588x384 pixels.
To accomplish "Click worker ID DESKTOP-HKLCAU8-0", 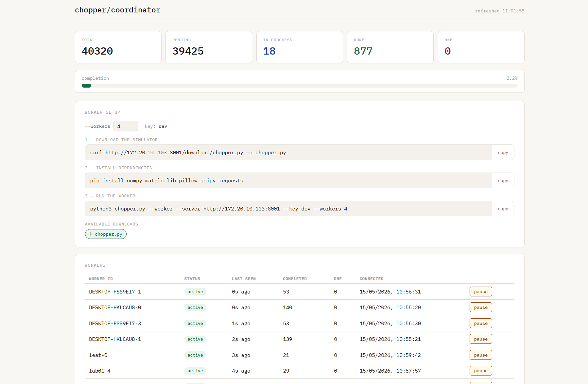I will pyautogui.click(x=115, y=307).
